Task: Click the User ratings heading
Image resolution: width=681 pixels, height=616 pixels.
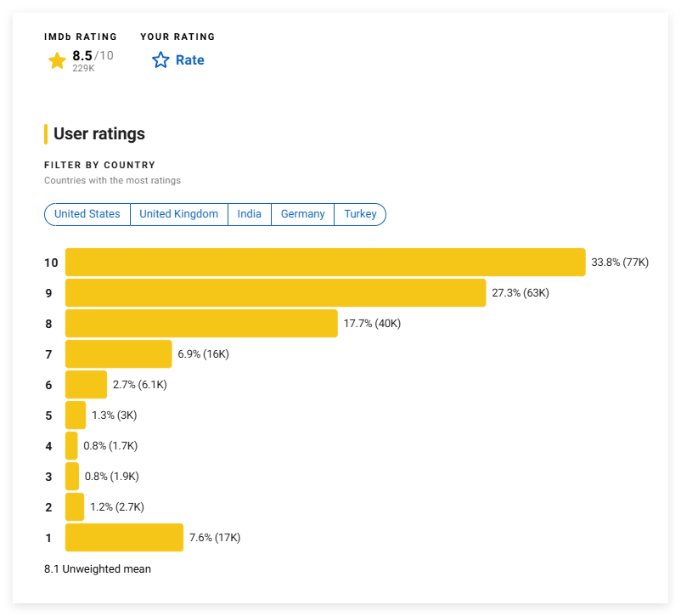Action: [99, 134]
